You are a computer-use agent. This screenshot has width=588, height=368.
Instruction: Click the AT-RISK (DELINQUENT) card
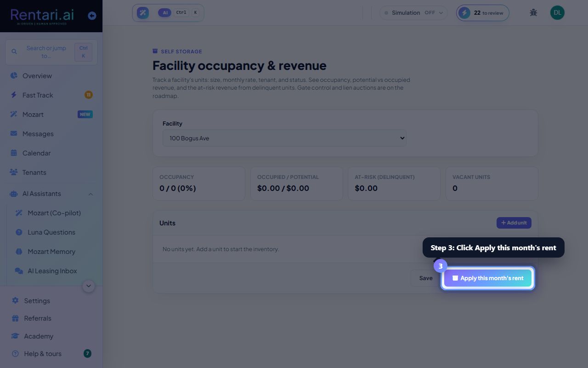[x=394, y=184]
